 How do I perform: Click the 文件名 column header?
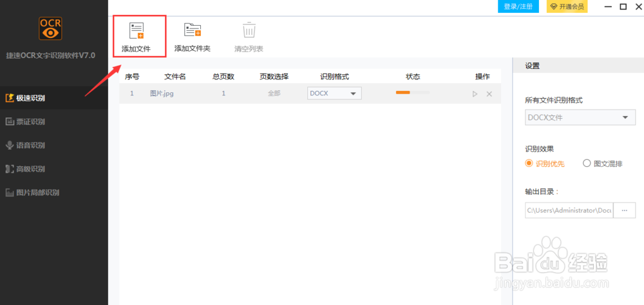pos(175,77)
